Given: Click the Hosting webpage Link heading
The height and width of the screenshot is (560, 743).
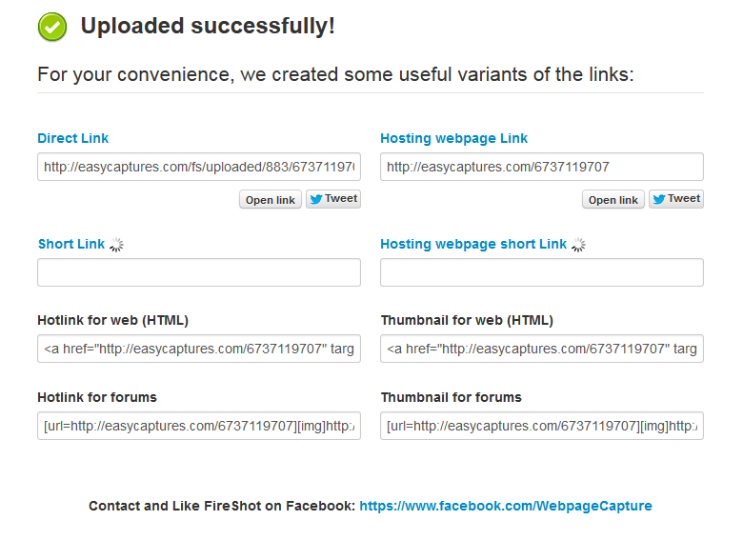Looking at the screenshot, I should [454, 138].
